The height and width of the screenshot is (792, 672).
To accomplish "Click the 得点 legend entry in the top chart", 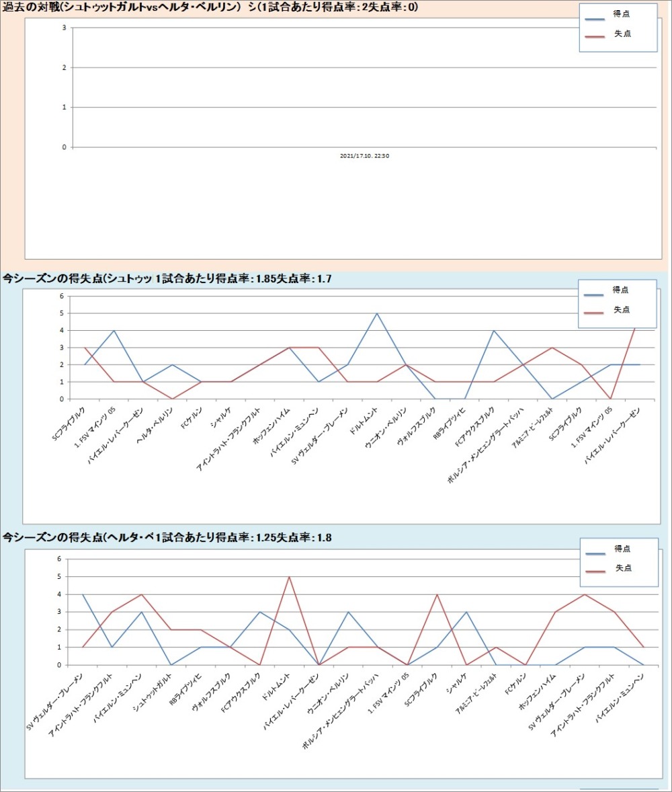I will 622,13.
